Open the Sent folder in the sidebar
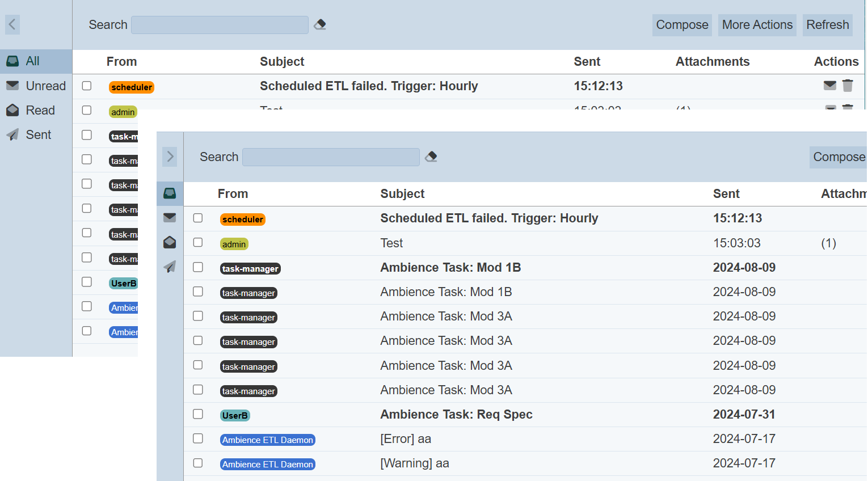The width and height of the screenshot is (868, 481). point(38,134)
